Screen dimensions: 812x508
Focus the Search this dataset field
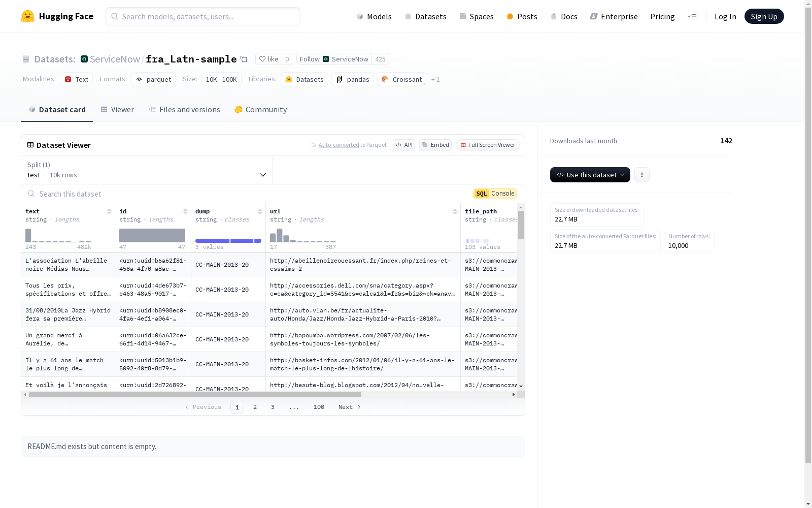[249, 194]
